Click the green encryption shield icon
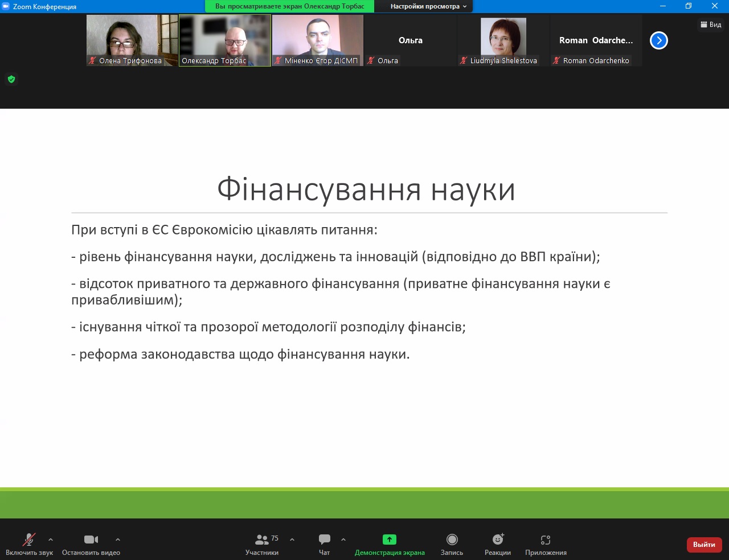This screenshot has height=560, width=729. point(11,79)
